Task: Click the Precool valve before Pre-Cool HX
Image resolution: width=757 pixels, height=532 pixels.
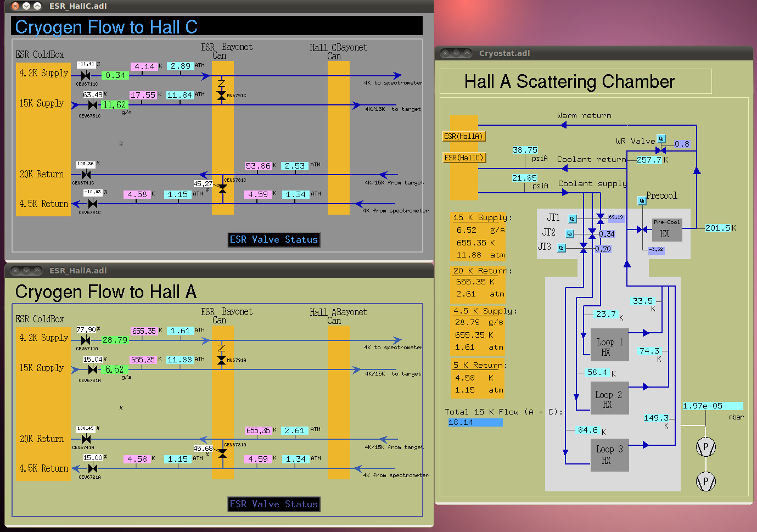Action: (x=643, y=229)
